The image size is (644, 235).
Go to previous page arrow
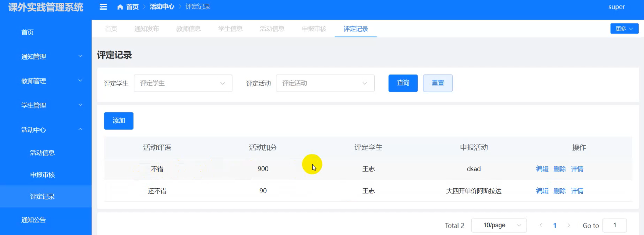coord(541,226)
